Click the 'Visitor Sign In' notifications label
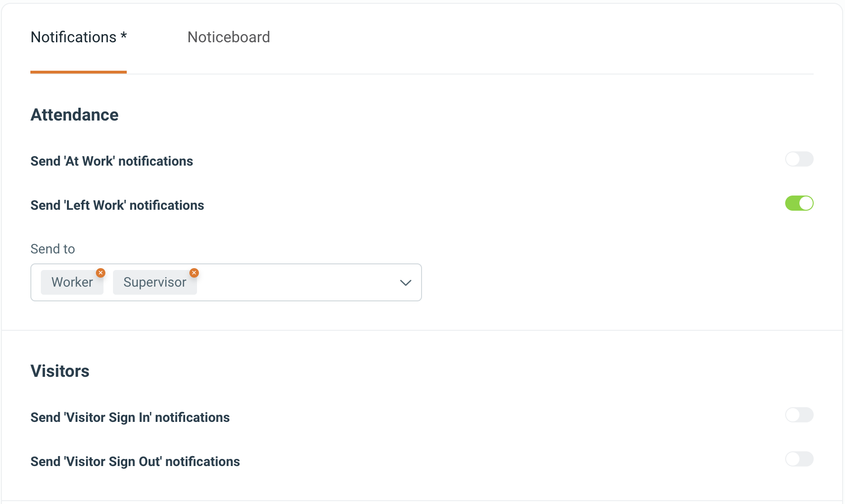This screenshot has width=845, height=504. point(130,418)
